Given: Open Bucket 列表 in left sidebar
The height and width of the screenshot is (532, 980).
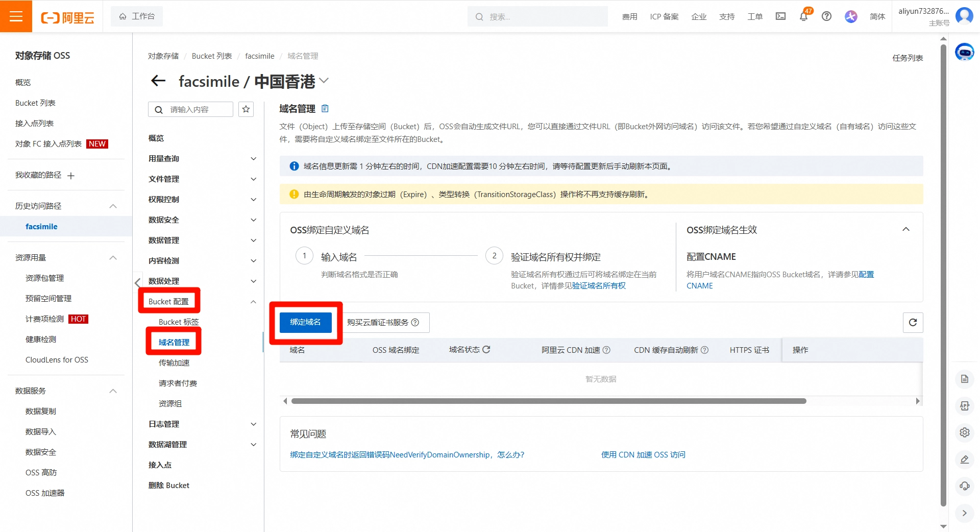Looking at the screenshot, I should coord(35,103).
